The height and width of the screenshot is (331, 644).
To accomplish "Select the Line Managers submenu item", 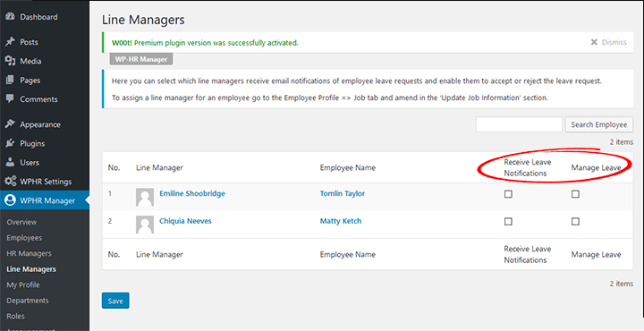I will pyautogui.click(x=31, y=269).
